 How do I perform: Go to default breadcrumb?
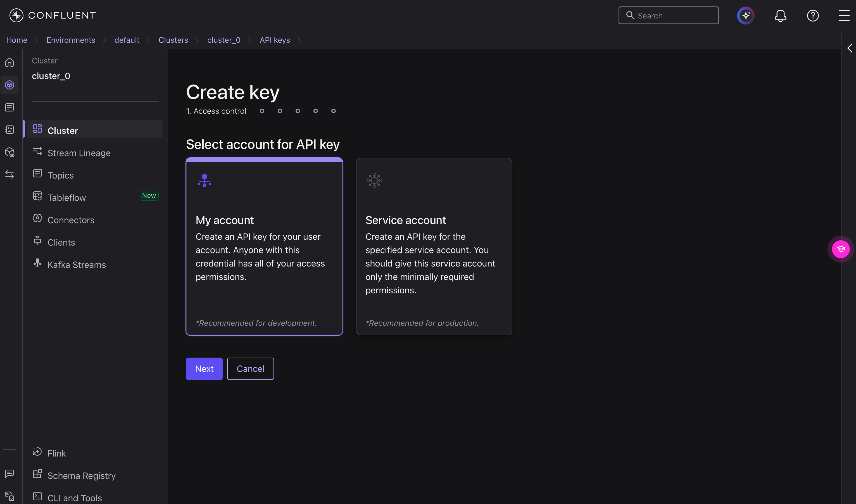127,40
